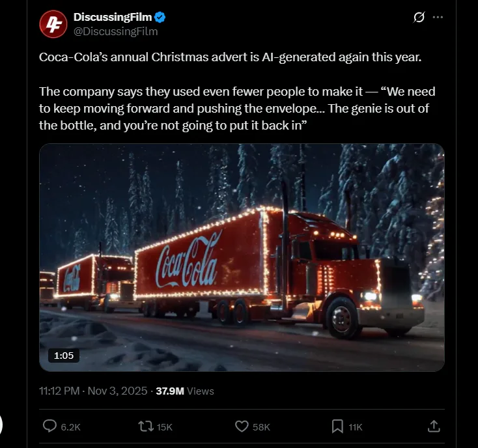Click the 6.2K replies count
Viewport: 478px width, 448px height.
[70, 427]
